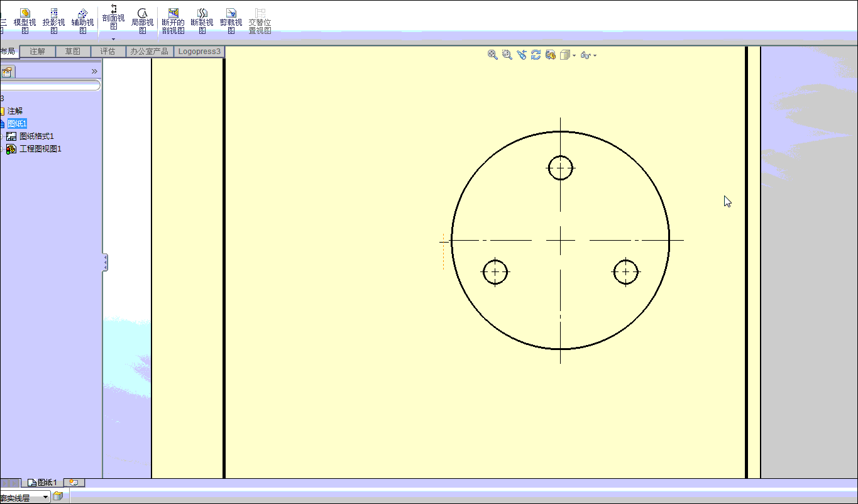Switch to the 办公室产品 tab
This screenshot has width=858, height=504.
tap(150, 52)
